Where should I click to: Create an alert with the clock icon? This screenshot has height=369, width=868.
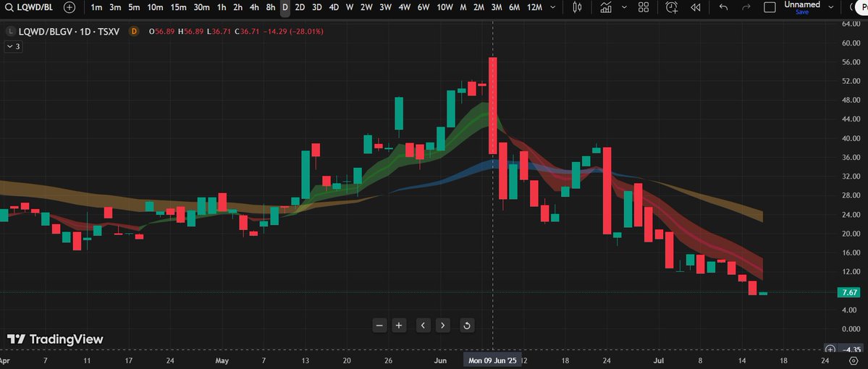[x=672, y=7]
